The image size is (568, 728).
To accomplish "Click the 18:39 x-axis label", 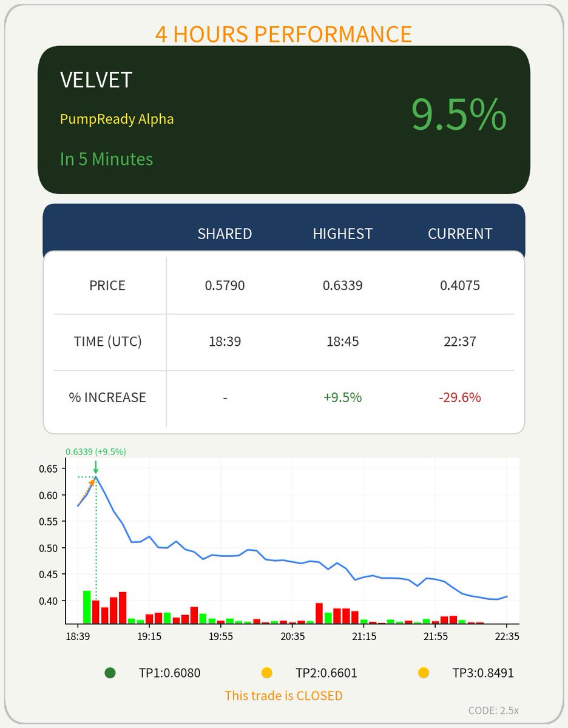I will [78, 636].
